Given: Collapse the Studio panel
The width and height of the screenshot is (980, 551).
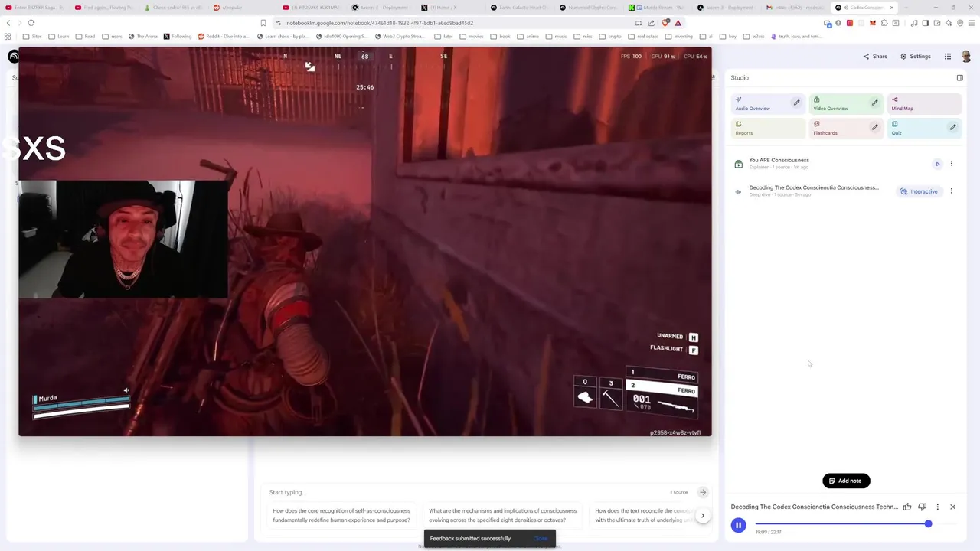Looking at the screenshot, I should (x=960, y=77).
